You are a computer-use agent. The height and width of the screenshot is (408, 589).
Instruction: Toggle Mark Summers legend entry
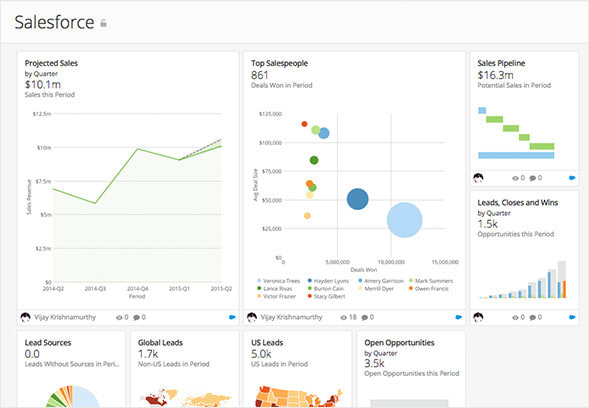pyautogui.click(x=430, y=281)
